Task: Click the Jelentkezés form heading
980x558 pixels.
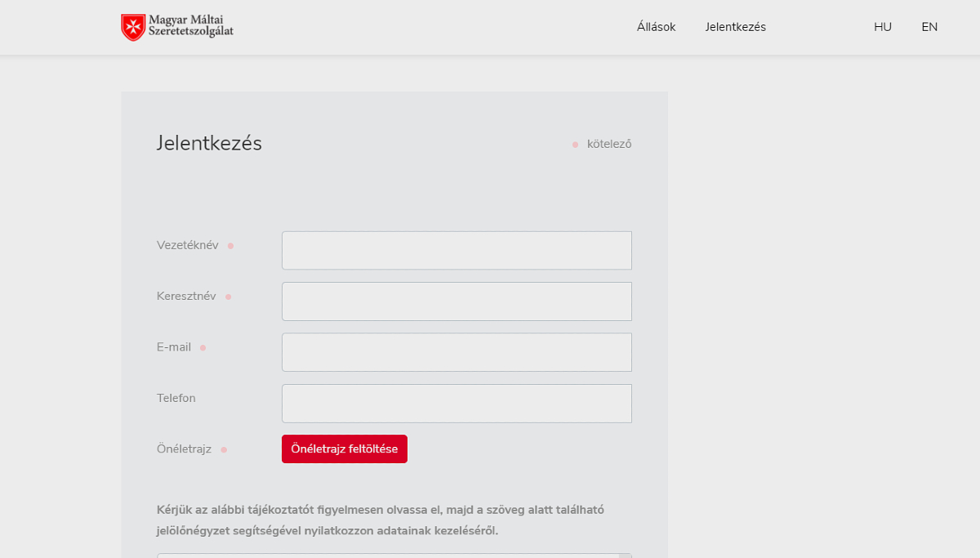Action: pyautogui.click(x=209, y=143)
